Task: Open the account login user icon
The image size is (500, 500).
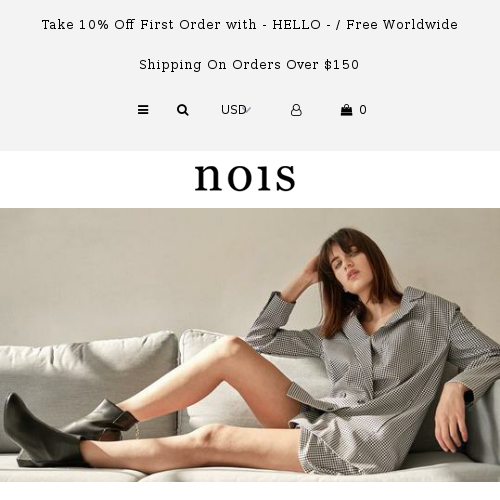Action: (x=296, y=110)
